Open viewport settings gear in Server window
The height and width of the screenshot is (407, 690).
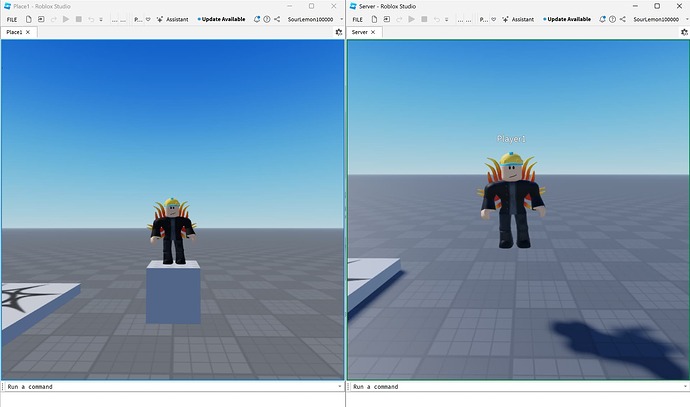pyautogui.click(x=684, y=32)
